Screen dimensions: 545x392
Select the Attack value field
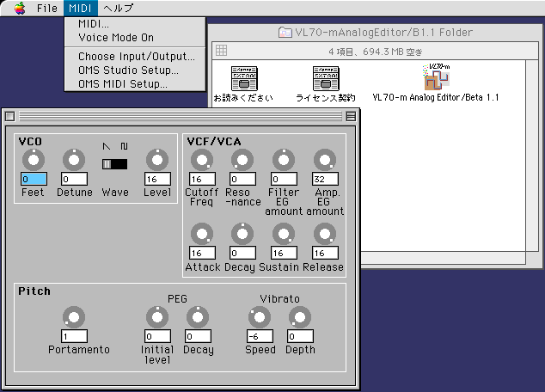202,253
